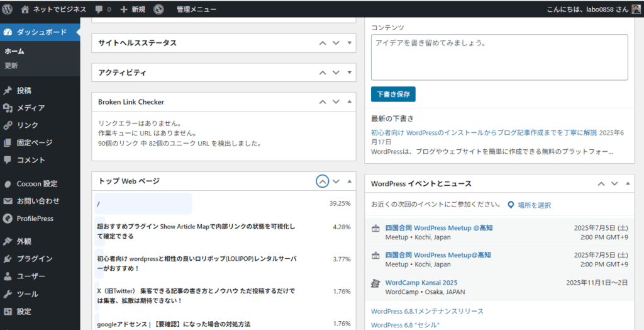This screenshot has width=644, height=330.
Task: Open WordPress 6.8 "セシル" news link
Action: tap(405, 325)
